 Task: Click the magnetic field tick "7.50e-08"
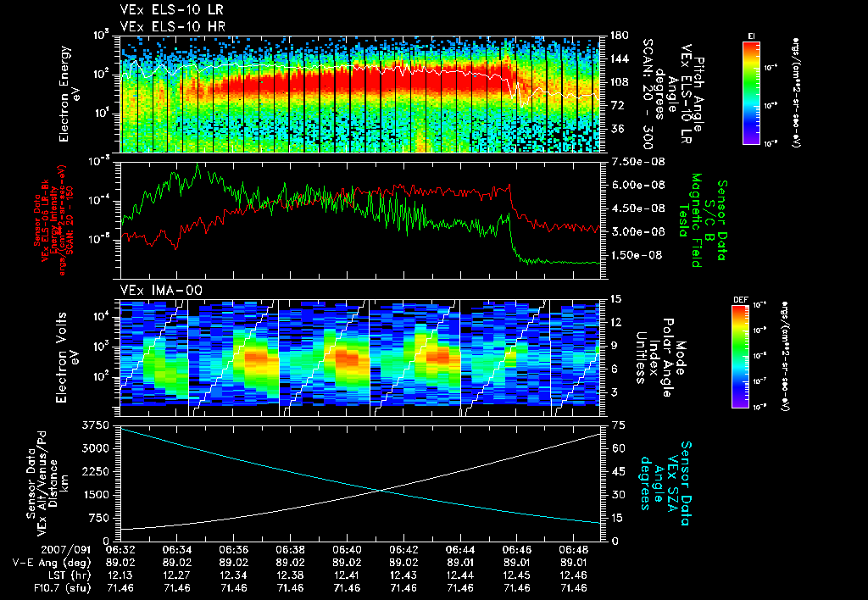pyautogui.click(x=637, y=162)
